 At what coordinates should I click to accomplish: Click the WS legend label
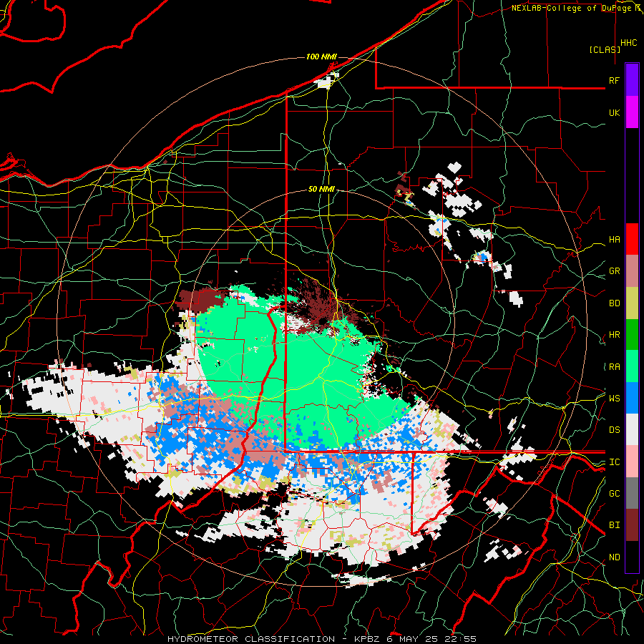click(614, 399)
